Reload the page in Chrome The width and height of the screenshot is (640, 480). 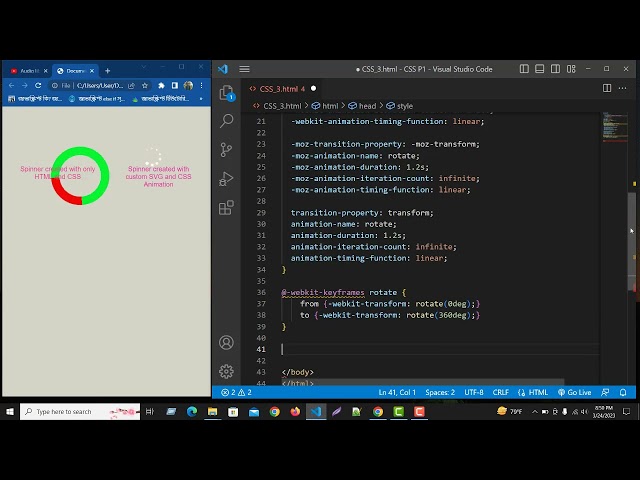(38, 85)
